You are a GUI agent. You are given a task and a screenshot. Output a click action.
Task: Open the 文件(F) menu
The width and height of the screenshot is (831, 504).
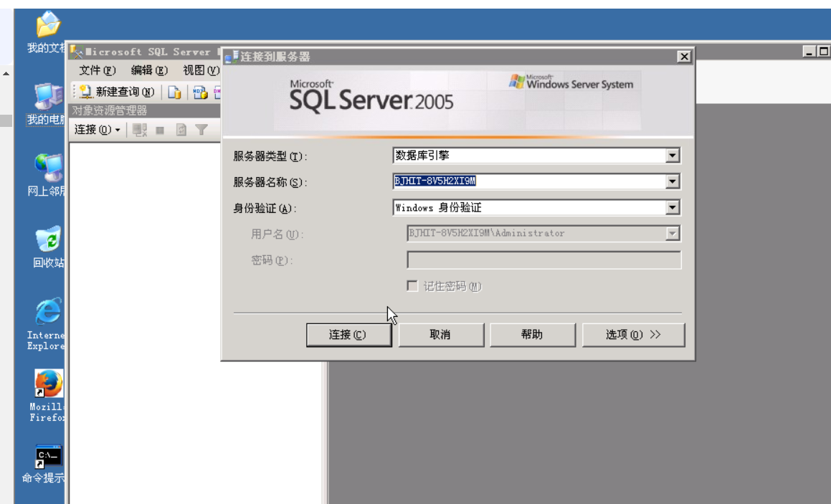(97, 70)
